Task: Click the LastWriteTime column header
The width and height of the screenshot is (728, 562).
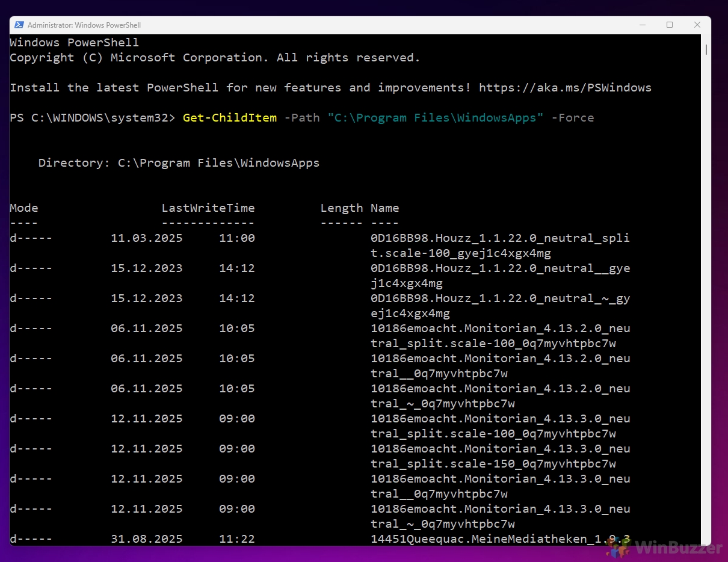Action: click(208, 208)
